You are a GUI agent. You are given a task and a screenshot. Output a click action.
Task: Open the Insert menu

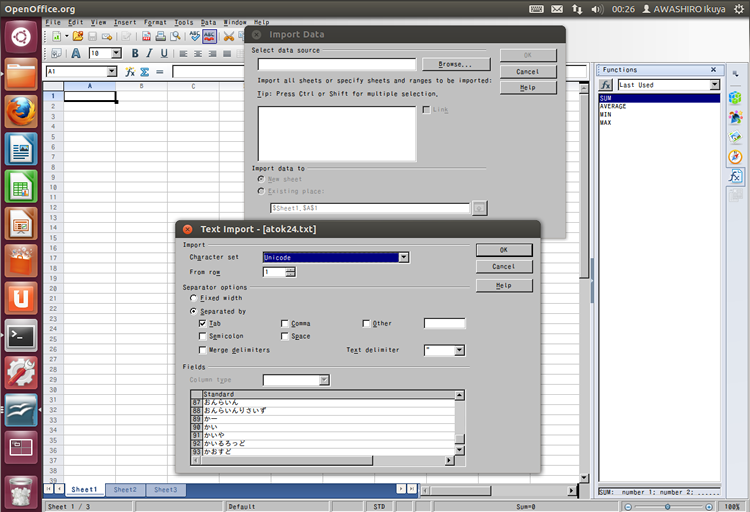[125, 22]
